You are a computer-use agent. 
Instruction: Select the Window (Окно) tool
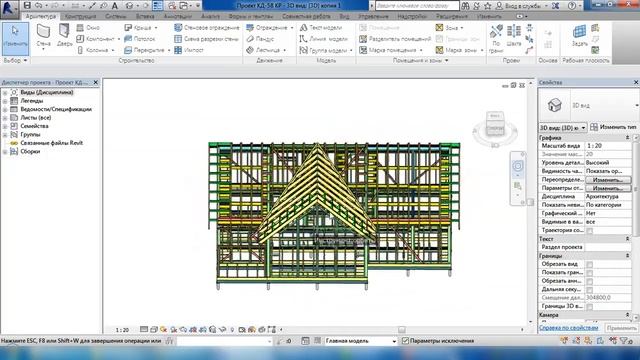pyautogui.click(x=88, y=28)
